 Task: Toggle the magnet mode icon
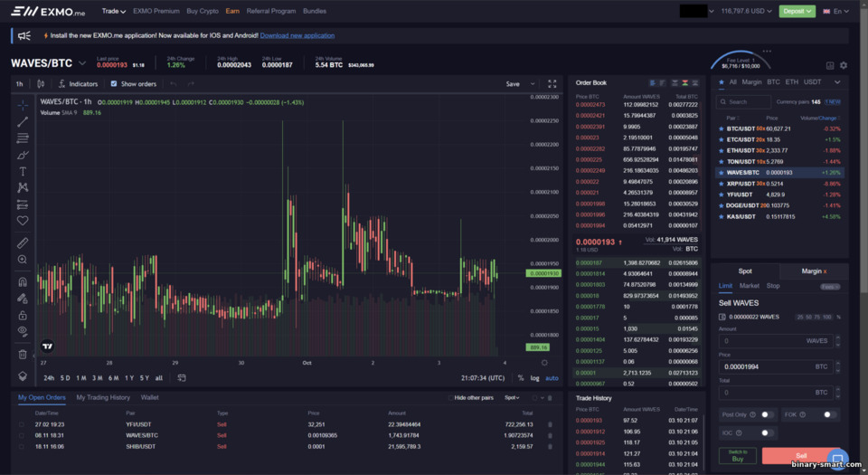point(23,281)
